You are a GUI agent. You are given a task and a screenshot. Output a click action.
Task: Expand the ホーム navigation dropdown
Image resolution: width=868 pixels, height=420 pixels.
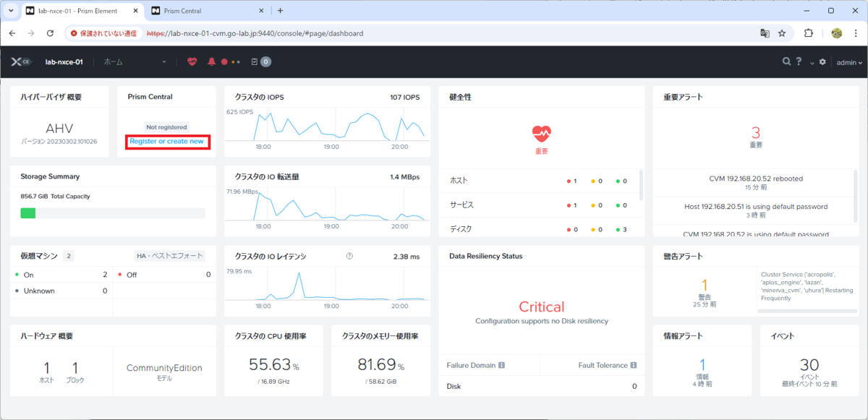135,62
